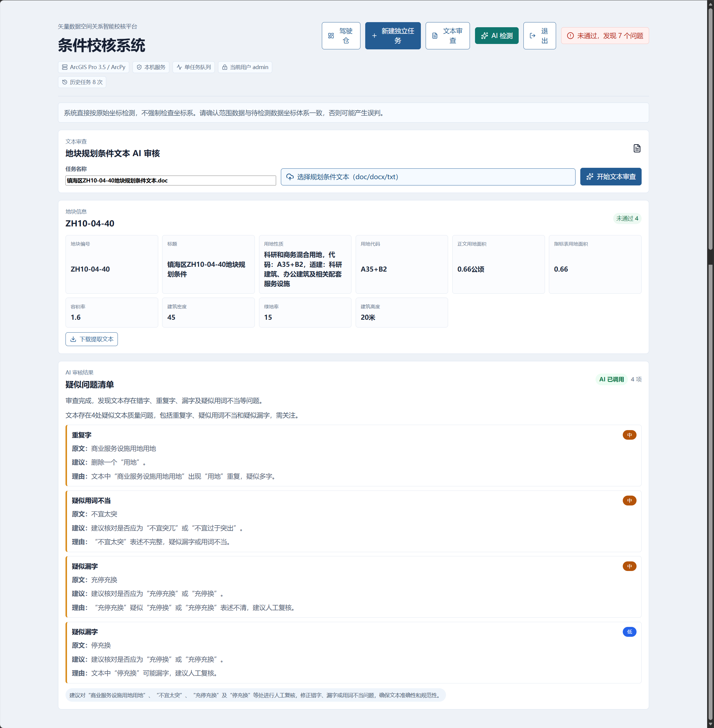Click the plus icon of 新建独立任务
Screen dimensions: 714x728
[x=374, y=36]
